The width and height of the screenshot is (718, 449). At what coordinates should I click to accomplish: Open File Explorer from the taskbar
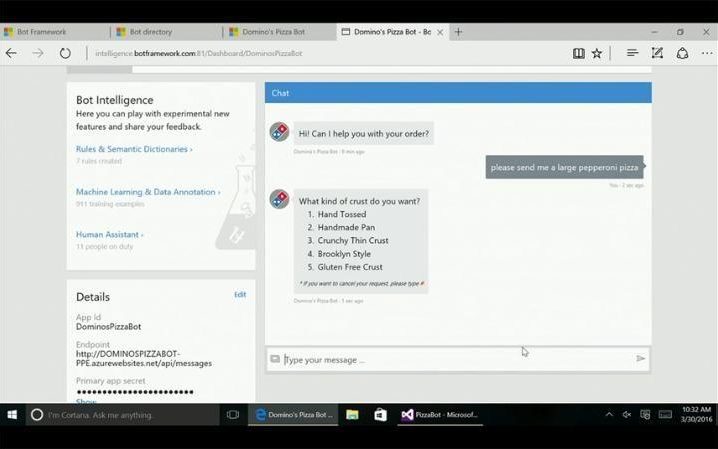[352, 415]
